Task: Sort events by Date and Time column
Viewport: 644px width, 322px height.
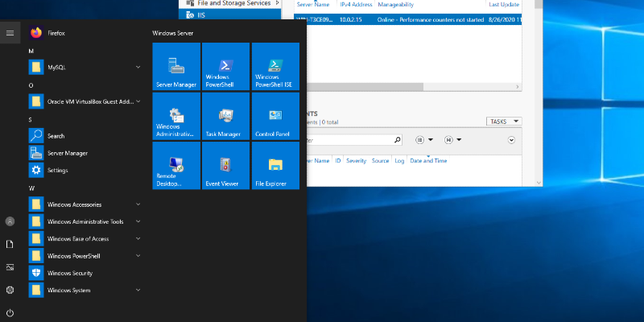Action: point(428,161)
